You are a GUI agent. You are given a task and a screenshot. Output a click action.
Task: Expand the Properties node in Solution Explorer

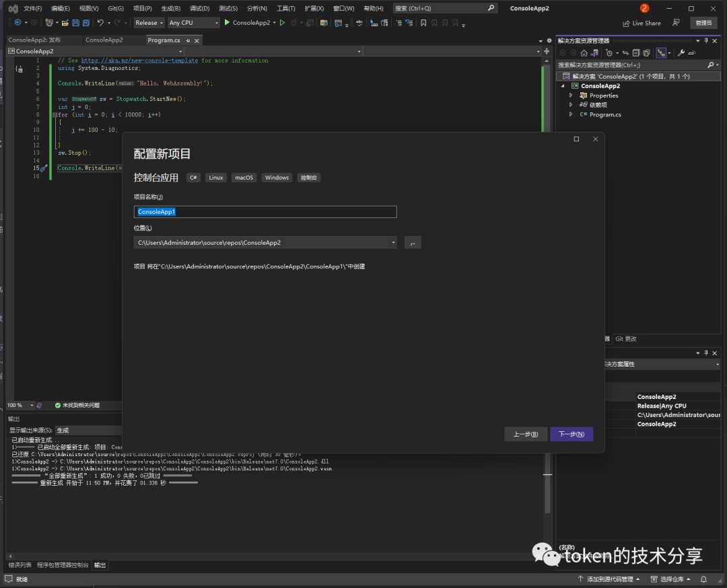point(571,96)
